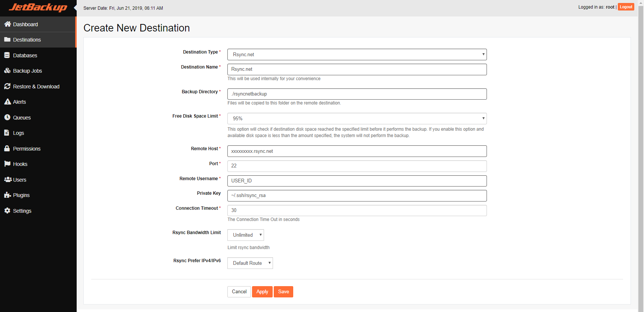Click the Apply button
This screenshot has width=644, height=312.
(x=262, y=292)
